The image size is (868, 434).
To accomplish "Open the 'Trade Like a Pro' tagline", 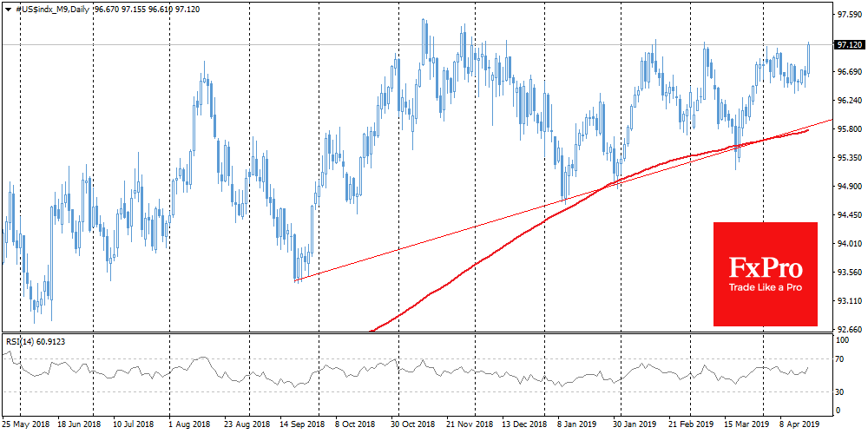I will pos(765,288).
